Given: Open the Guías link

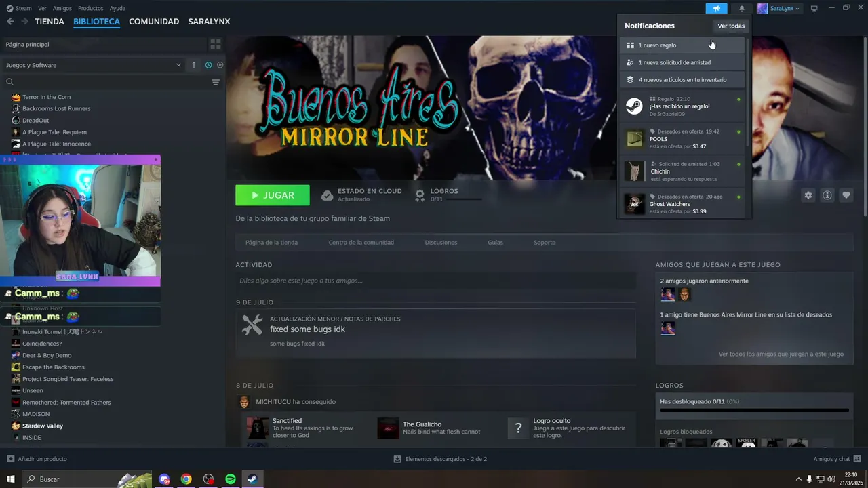Looking at the screenshot, I should tap(495, 243).
